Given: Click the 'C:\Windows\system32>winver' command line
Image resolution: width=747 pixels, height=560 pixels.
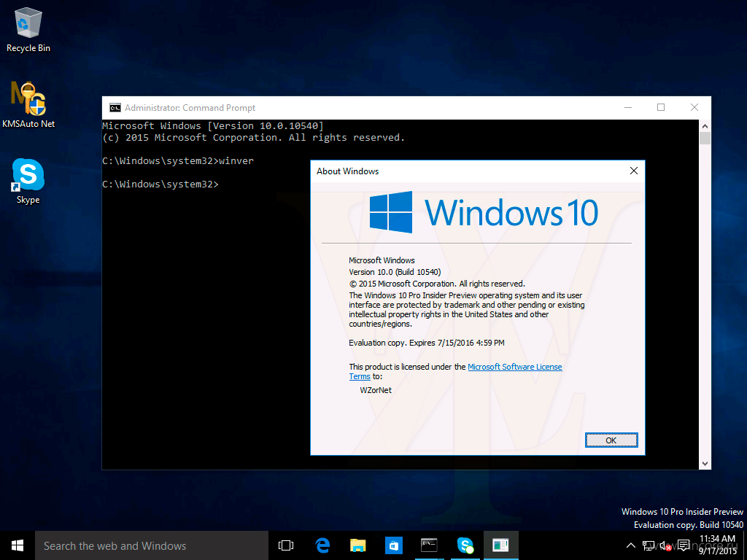Looking at the screenshot, I should click(x=178, y=161).
